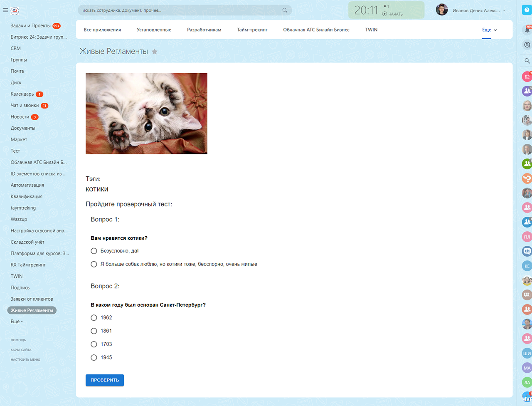Viewport: 532px width, 406px height.
Task: Open RX Таймтрекинг in the left menu
Action: click(x=28, y=265)
